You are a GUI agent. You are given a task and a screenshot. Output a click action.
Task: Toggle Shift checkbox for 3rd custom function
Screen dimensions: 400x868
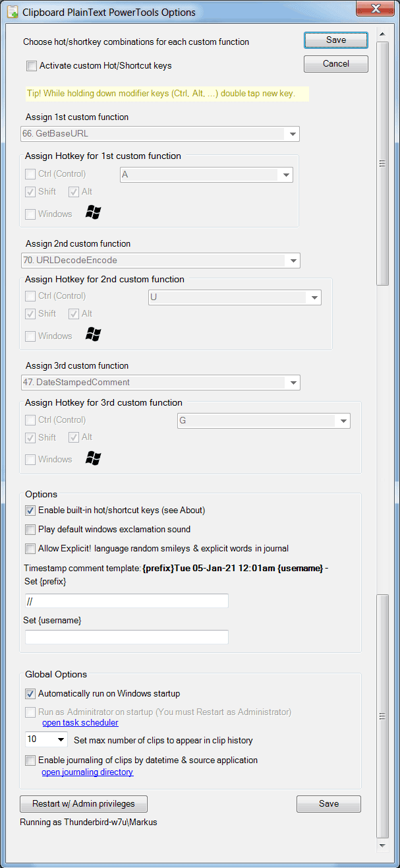click(30, 437)
